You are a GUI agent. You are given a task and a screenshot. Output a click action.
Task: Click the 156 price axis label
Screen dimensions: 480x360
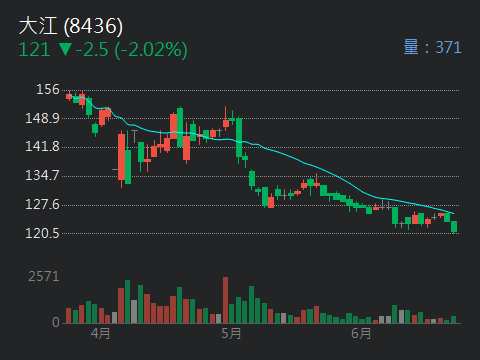coord(48,89)
